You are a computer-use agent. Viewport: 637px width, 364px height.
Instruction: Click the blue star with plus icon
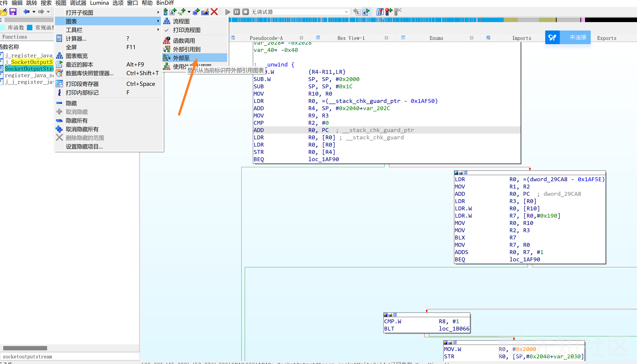point(196,12)
